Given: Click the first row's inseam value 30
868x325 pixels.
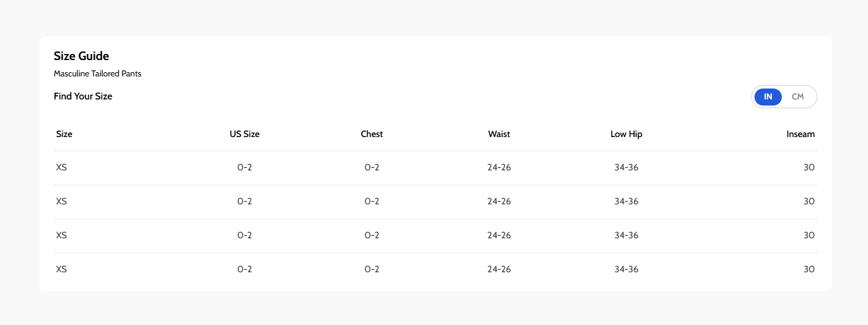Looking at the screenshot, I should click(x=809, y=167).
